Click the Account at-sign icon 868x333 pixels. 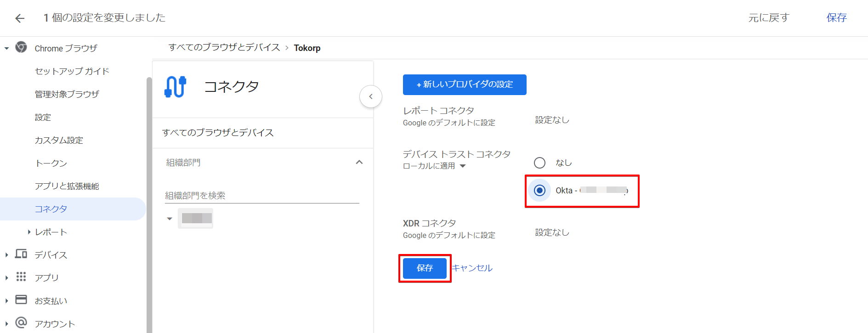click(21, 323)
